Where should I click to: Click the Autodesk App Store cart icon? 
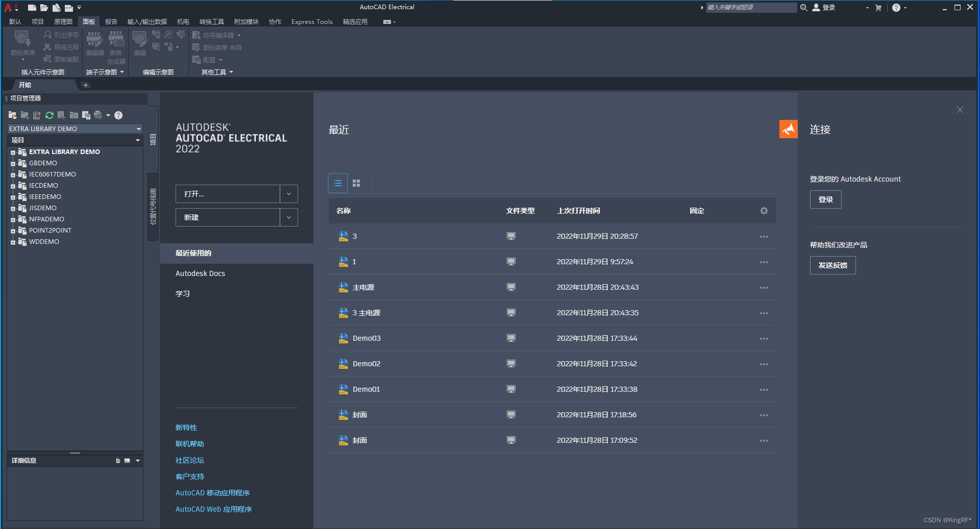coord(878,8)
